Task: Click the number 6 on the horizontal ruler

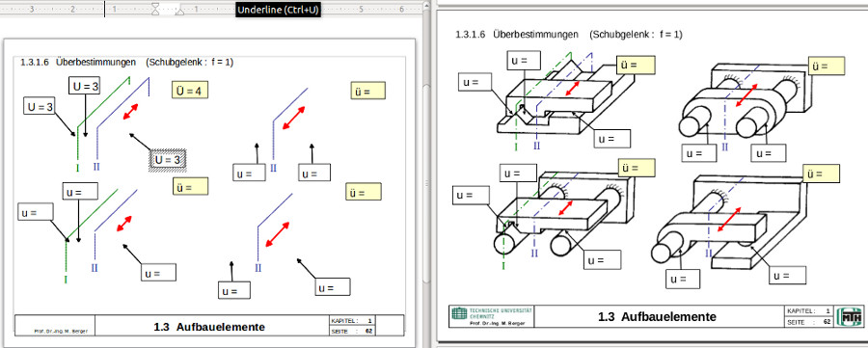Action: [x=401, y=10]
